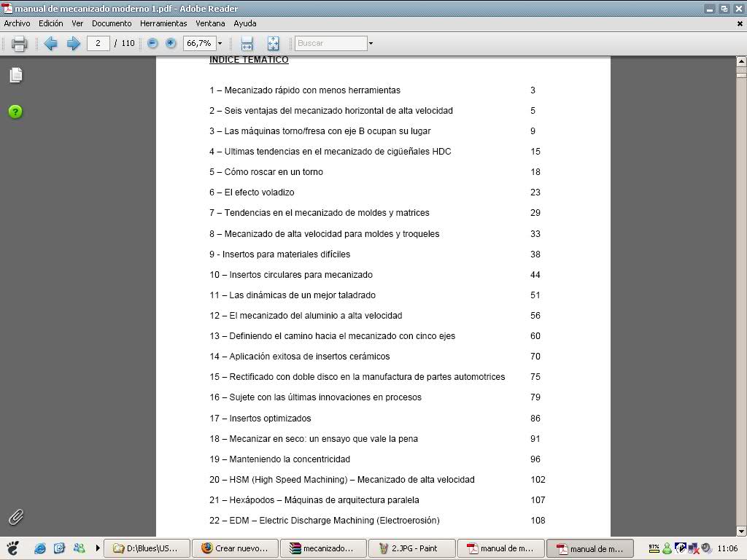Zoom out with the minus button
747x560 pixels.
tap(152, 43)
